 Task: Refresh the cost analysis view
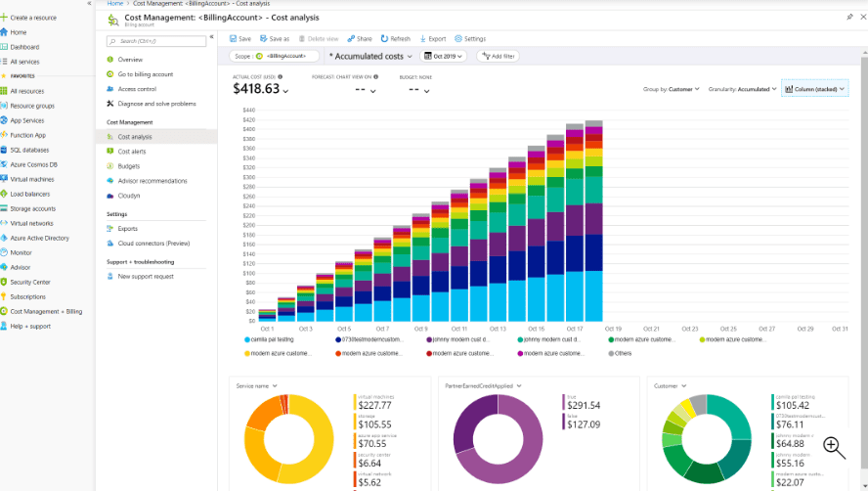[x=395, y=39]
